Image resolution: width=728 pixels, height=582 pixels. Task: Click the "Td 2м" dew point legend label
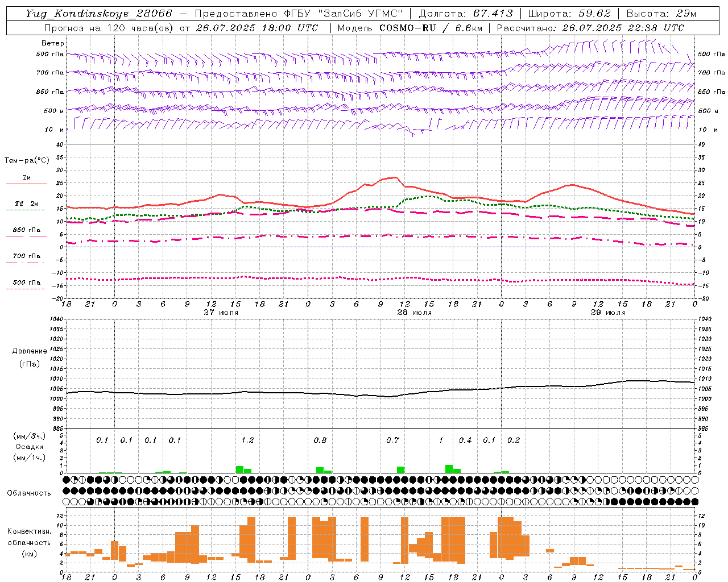pos(26,203)
